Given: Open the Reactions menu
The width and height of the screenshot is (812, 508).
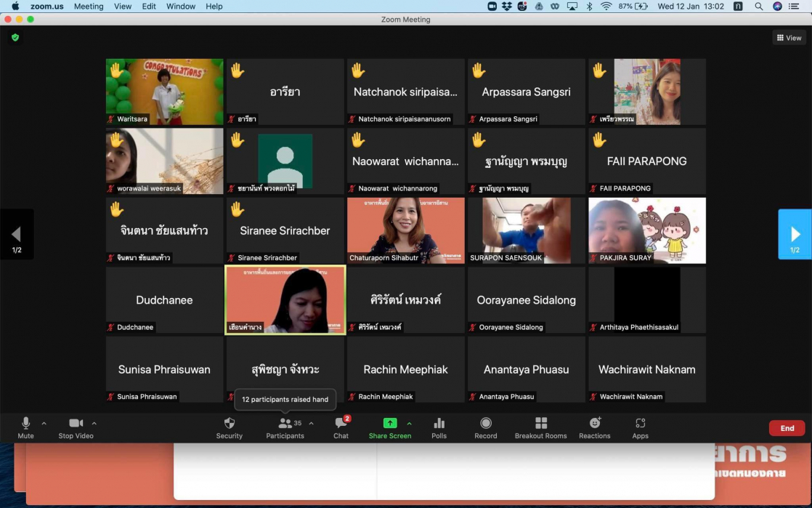Looking at the screenshot, I should point(594,424).
